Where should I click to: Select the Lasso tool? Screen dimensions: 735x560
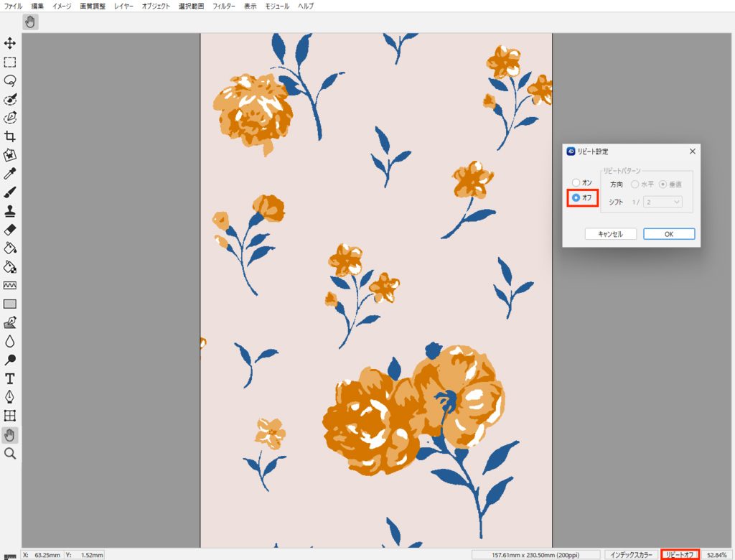[x=10, y=80]
